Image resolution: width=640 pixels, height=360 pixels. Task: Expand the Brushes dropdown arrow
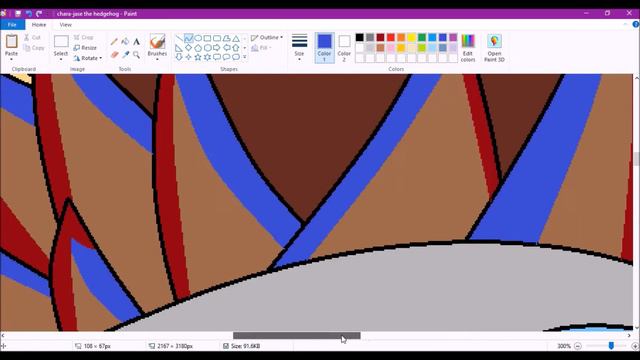(157, 60)
